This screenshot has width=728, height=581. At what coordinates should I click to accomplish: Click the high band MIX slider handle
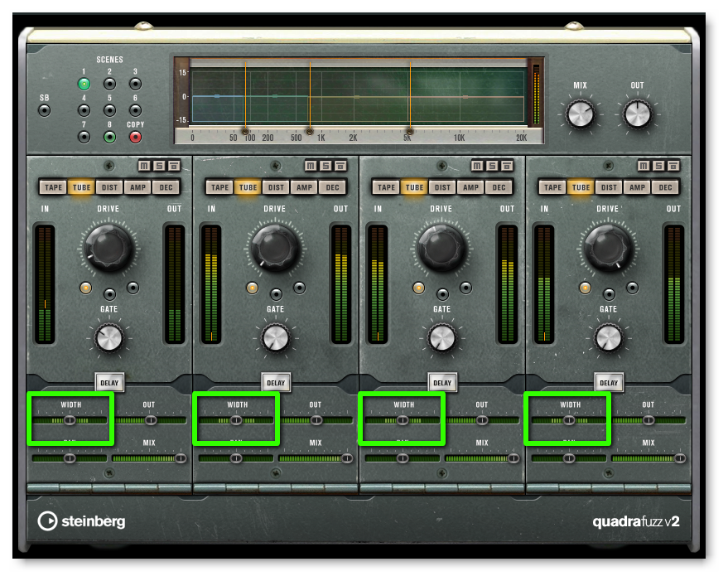[680, 459]
